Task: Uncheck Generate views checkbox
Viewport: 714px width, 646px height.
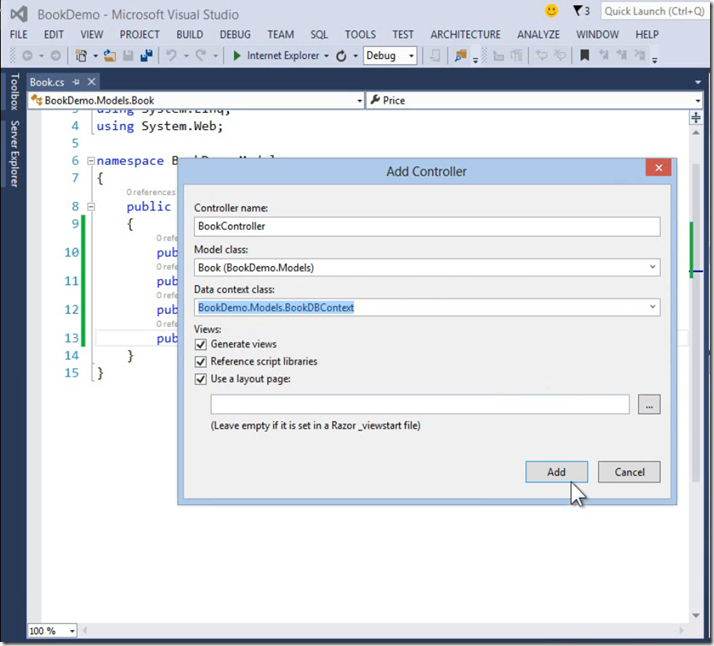Action: tap(201, 344)
